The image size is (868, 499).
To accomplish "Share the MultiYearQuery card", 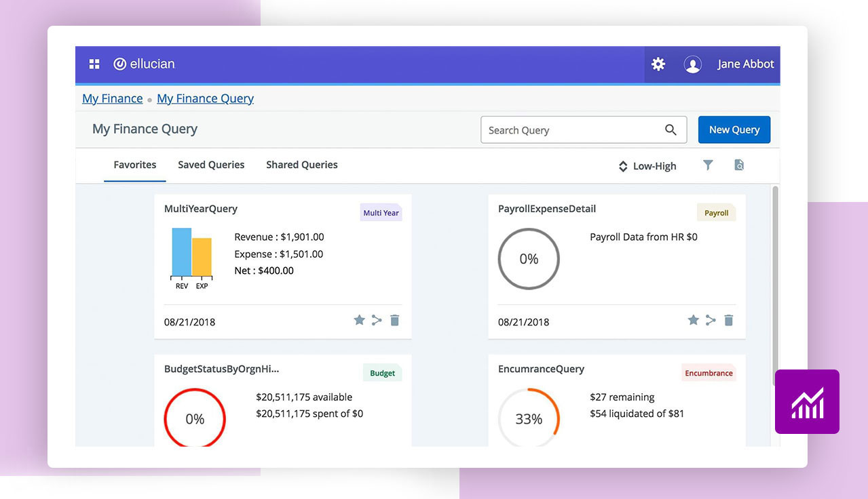I will click(x=377, y=320).
